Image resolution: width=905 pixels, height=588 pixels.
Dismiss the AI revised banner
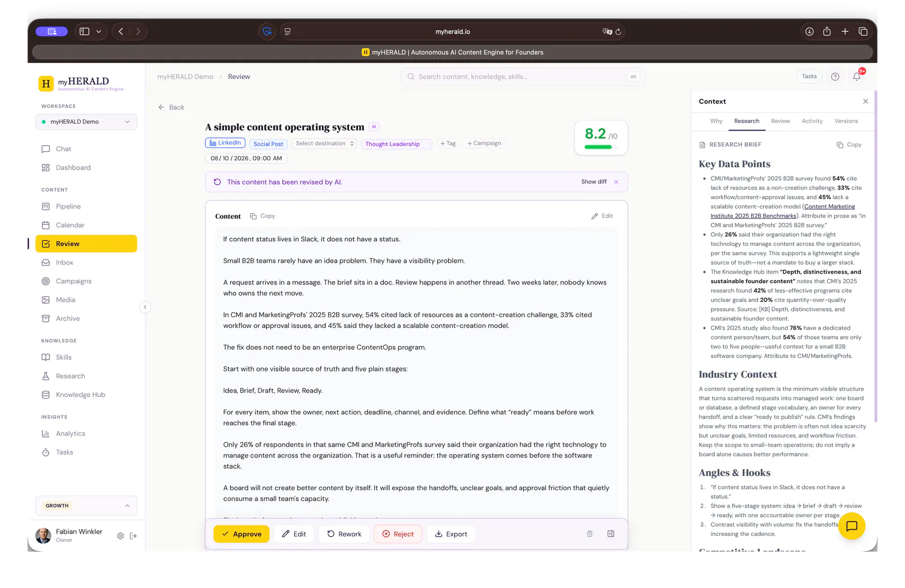point(617,182)
